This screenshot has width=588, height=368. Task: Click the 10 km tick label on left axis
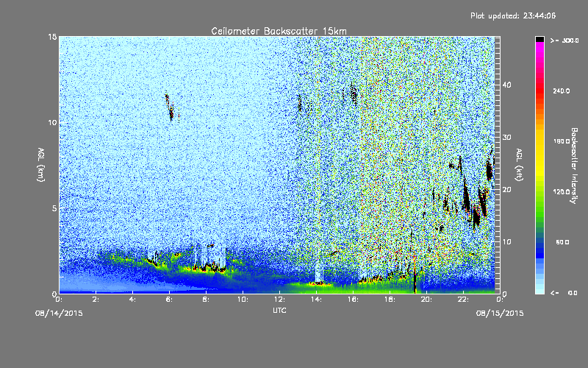click(x=52, y=123)
